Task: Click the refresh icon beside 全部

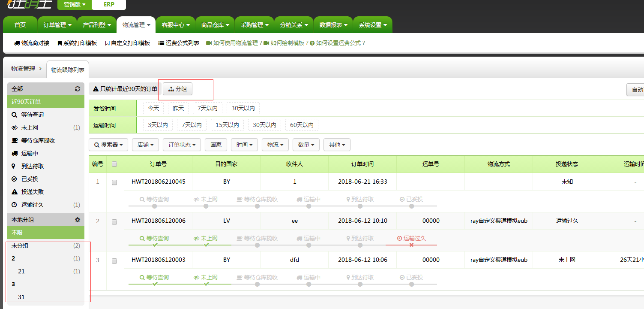Action: pyautogui.click(x=78, y=89)
